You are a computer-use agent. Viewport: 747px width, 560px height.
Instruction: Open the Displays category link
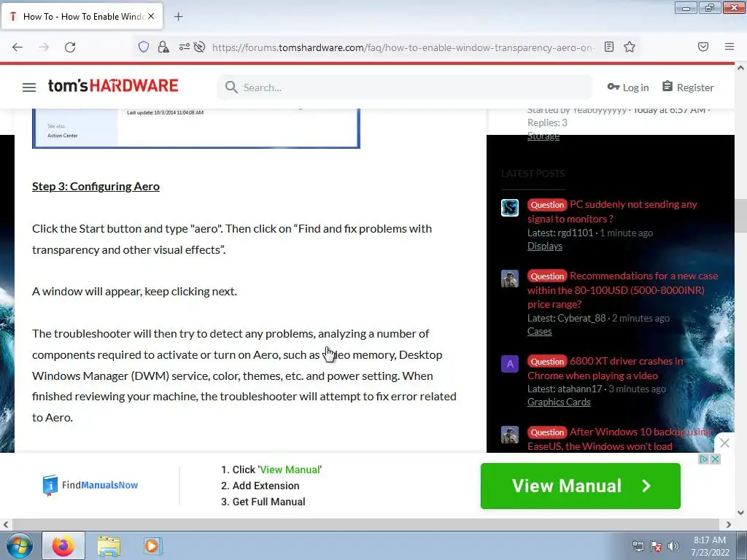pyautogui.click(x=544, y=246)
